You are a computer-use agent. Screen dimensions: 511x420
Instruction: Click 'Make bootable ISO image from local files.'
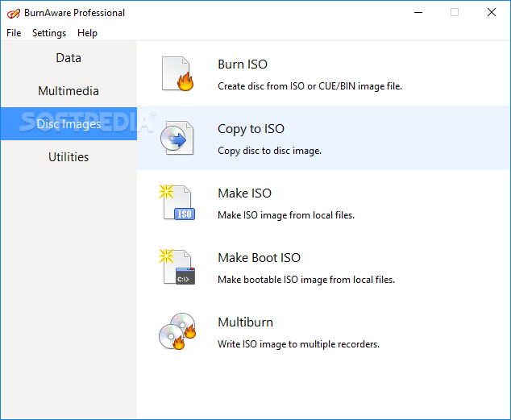pyautogui.click(x=306, y=280)
